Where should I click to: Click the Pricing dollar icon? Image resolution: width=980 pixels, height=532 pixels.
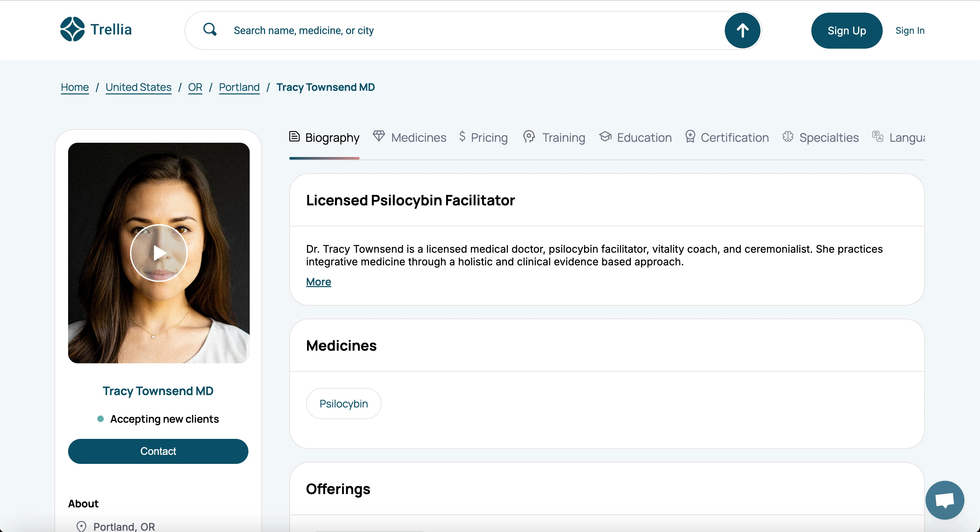(462, 136)
